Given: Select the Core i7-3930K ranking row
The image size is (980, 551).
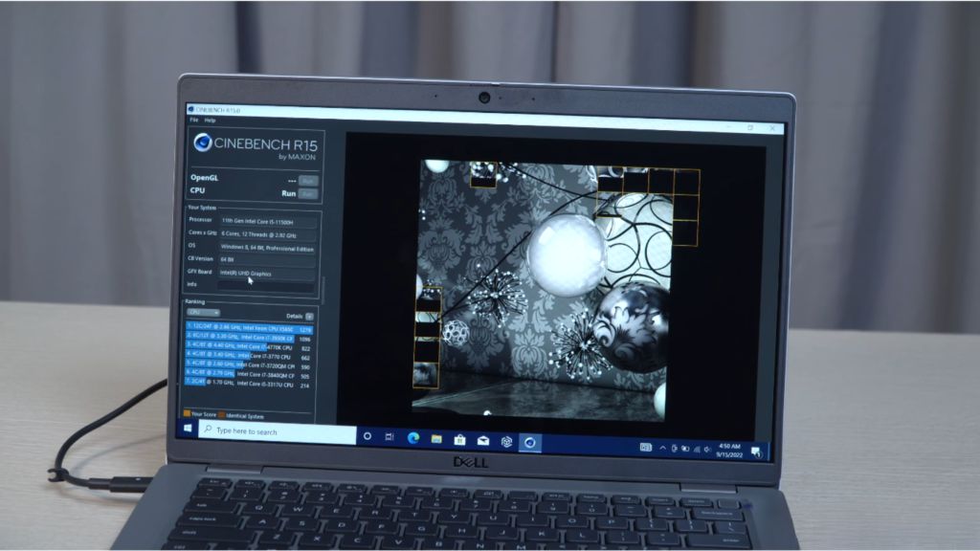Looking at the screenshot, I should 249,338.
